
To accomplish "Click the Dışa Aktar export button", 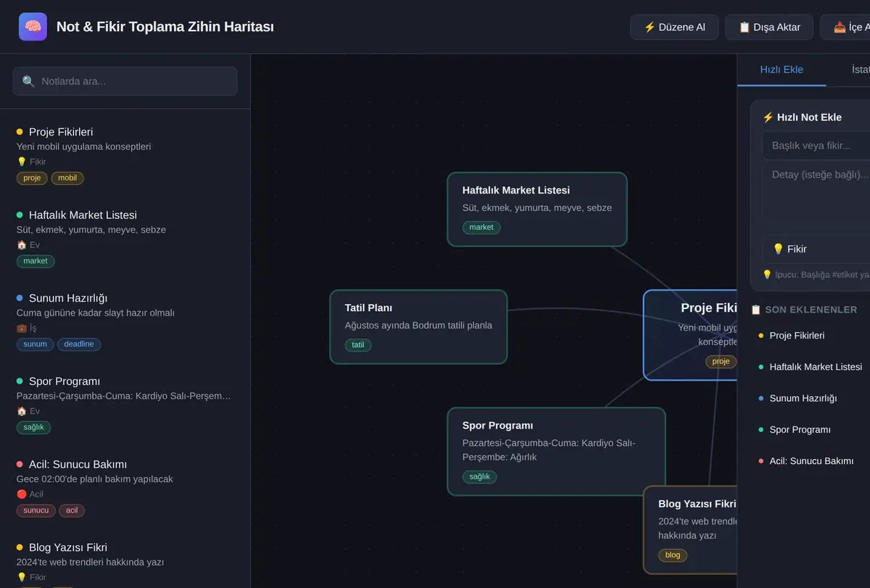I will [769, 27].
